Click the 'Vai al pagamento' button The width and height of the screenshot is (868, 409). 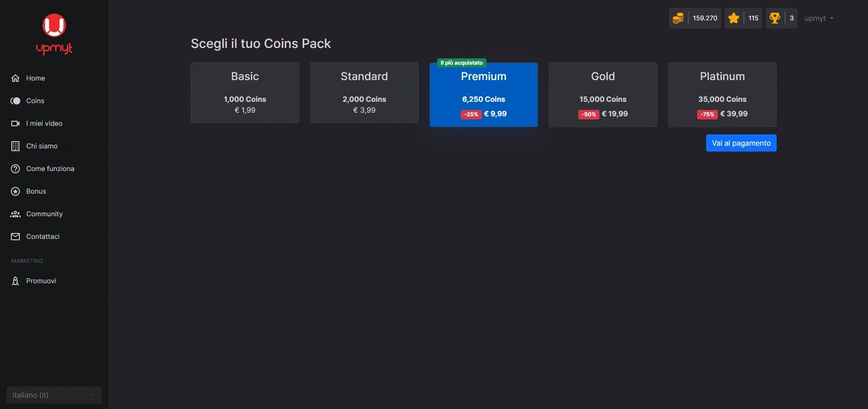pos(741,142)
